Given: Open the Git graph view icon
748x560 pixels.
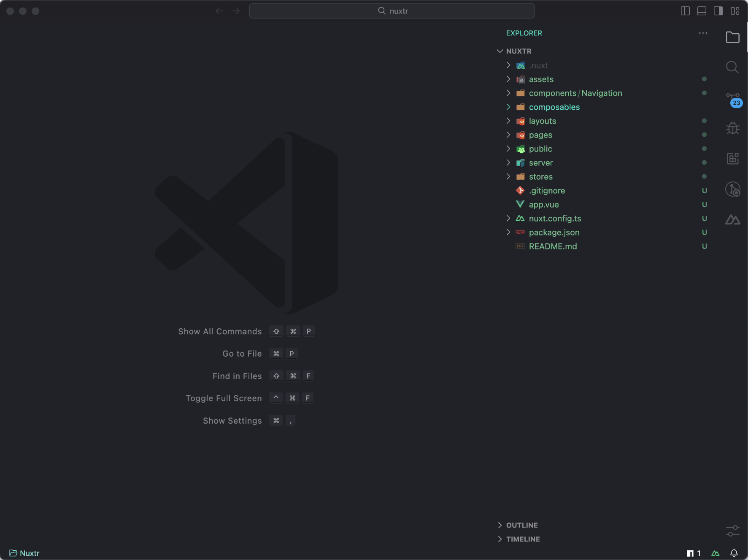Looking at the screenshot, I should coord(732,189).
